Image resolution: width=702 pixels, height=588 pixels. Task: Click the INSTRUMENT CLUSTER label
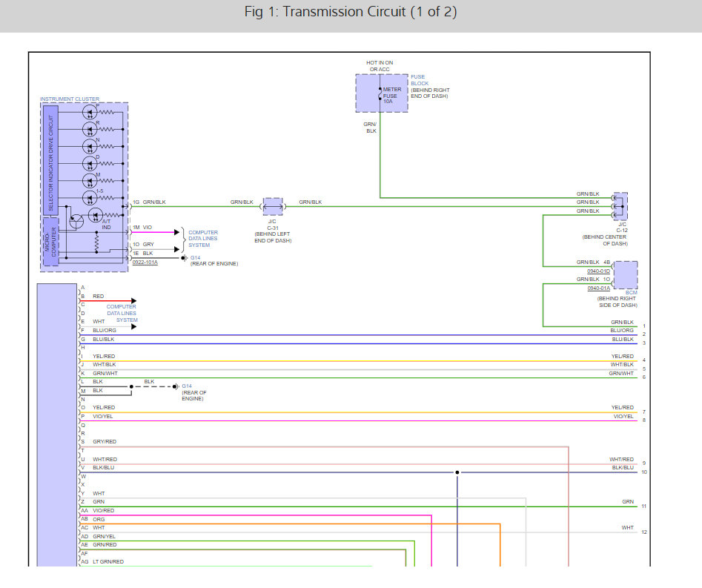(69, 99)
